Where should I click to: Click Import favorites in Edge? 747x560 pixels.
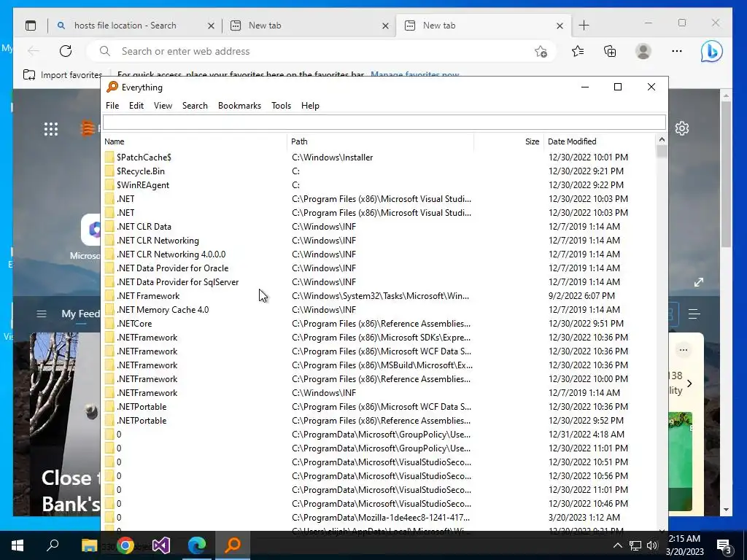[x=63, y=75]
